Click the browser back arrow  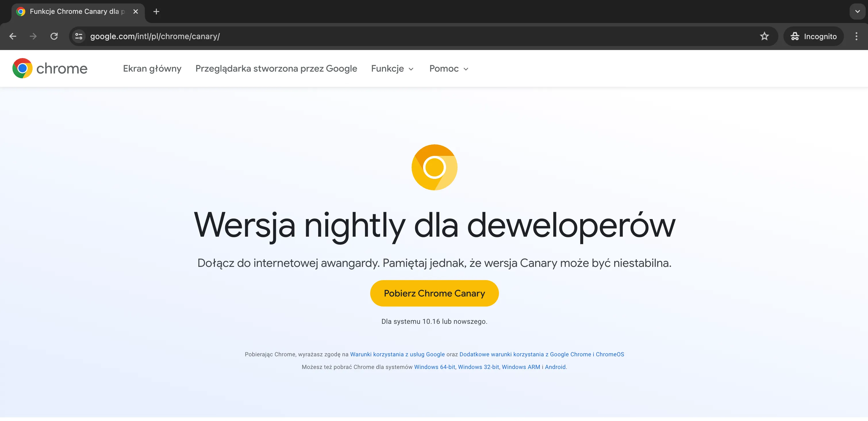click(x=13, y=37)
